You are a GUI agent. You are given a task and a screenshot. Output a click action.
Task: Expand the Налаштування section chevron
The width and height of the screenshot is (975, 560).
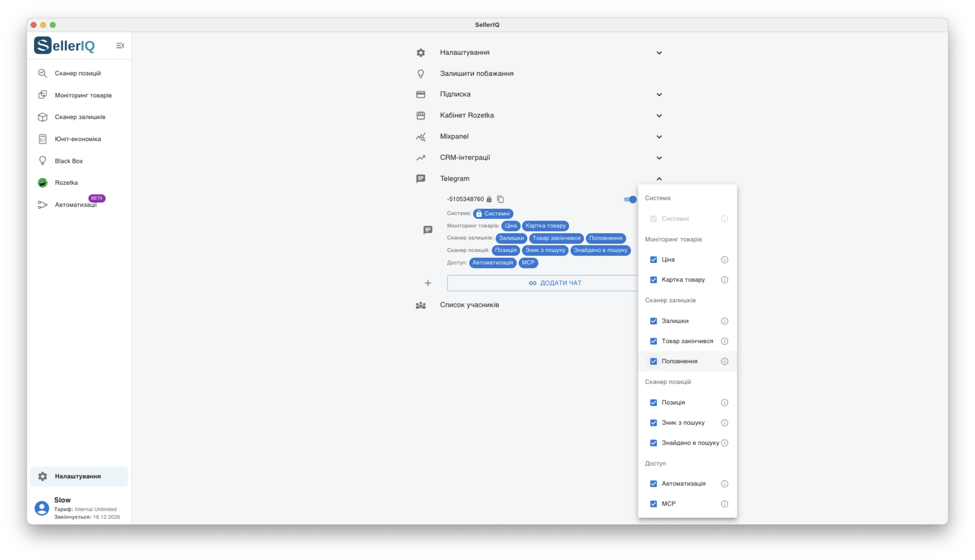(x=659, y=53)
